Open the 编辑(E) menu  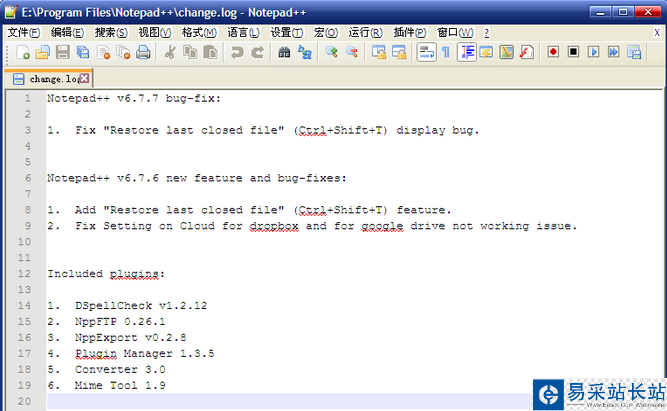[67, 32]
